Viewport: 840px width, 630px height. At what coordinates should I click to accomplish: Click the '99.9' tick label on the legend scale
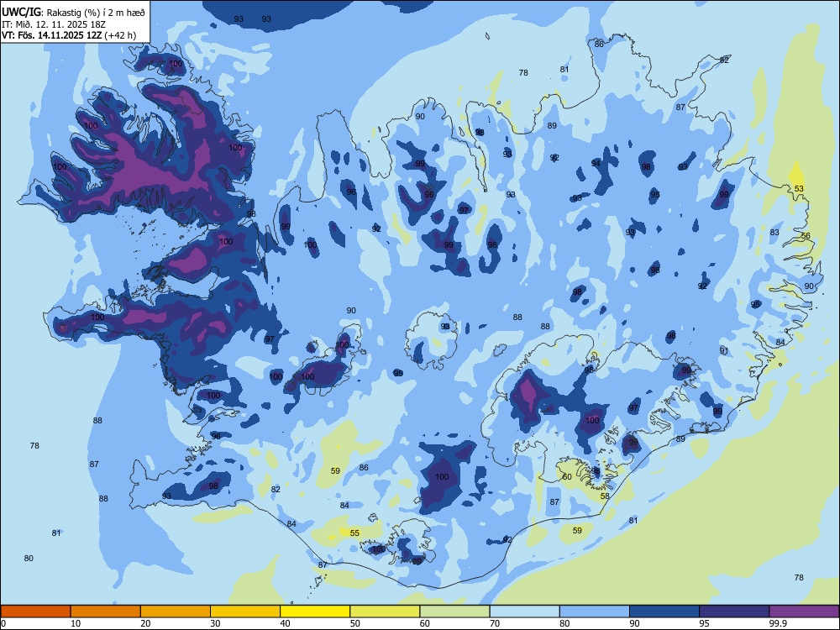pyautogui.click(x=777, y=623)
